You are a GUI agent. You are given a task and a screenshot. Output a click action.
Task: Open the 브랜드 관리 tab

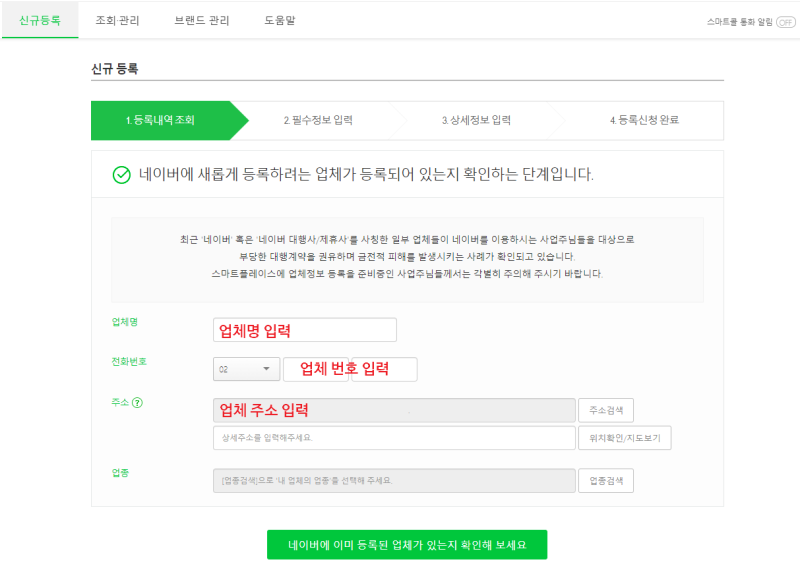202,20
